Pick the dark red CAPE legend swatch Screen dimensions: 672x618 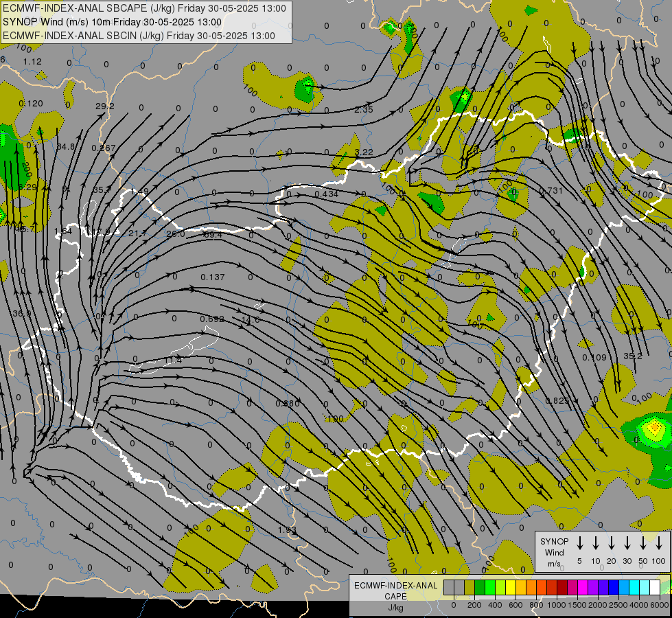(x=562, y=588)
